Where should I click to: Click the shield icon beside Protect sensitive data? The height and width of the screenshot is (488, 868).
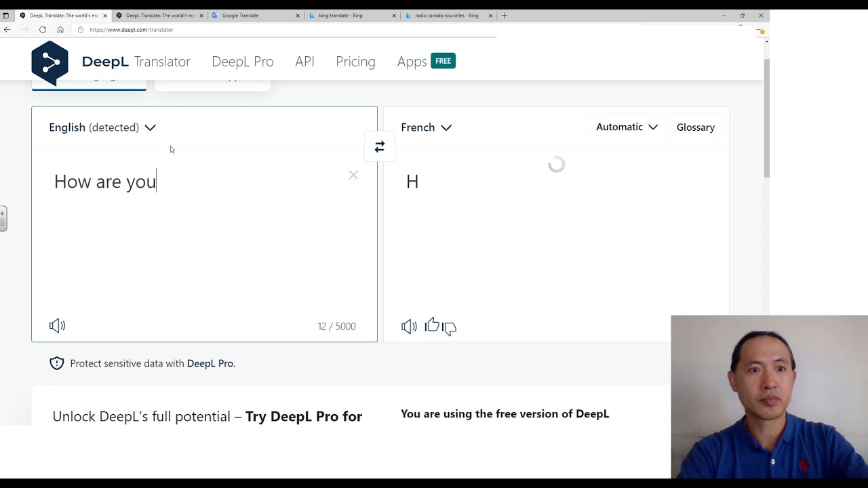tap(57, 363)
